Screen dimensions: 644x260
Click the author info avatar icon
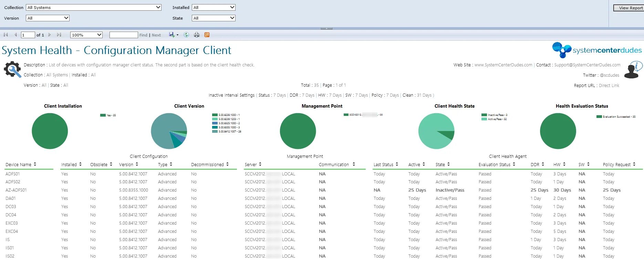click(x=633, y=70)
